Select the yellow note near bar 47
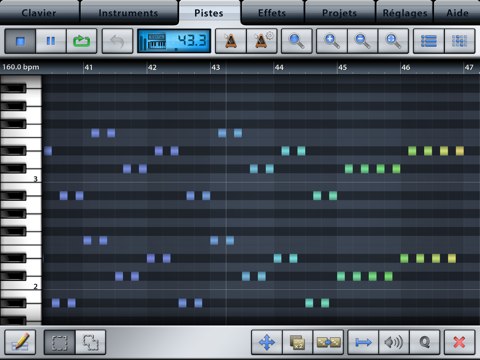Image resolution: width=480 pixels, height=360 pixels. click(460, 151)
